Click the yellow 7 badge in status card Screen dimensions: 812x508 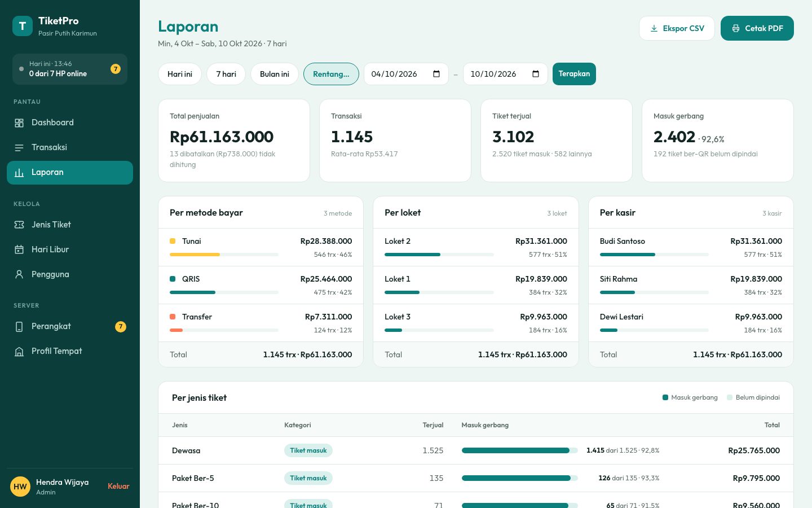point(116,69)
